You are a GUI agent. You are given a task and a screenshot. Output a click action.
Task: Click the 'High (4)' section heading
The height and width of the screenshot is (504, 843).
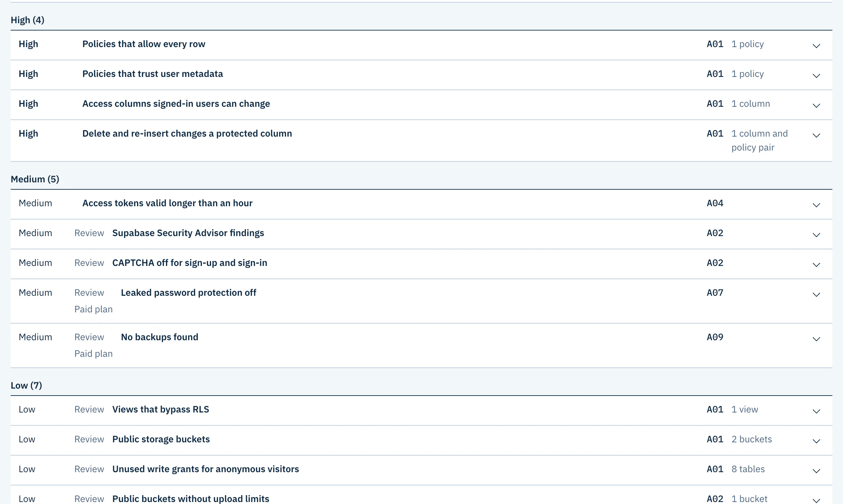pyautogui.click(x=28, y=20)
